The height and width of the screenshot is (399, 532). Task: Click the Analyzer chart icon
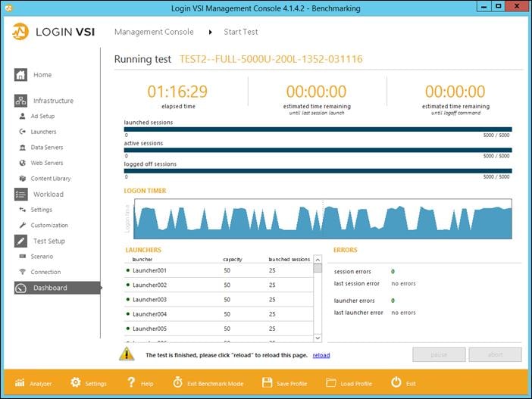(x=20, y=383)
